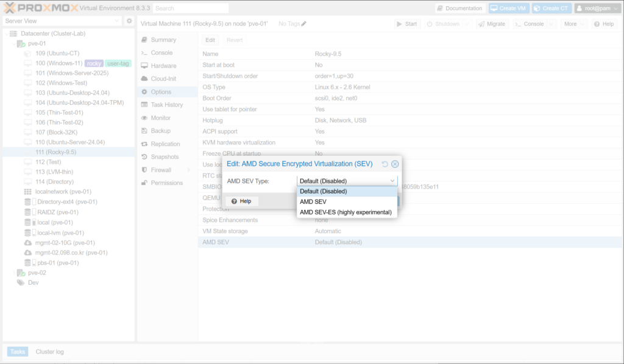Click the Create CT button
Viewport: 624px width, 364px height.
[550, 9]
